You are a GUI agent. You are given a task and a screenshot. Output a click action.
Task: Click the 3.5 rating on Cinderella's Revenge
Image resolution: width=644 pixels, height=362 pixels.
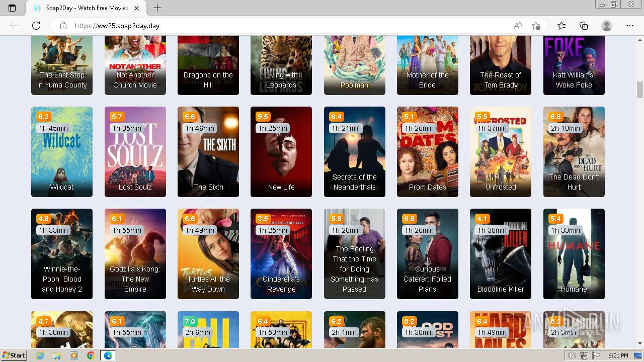pos(263,219)
